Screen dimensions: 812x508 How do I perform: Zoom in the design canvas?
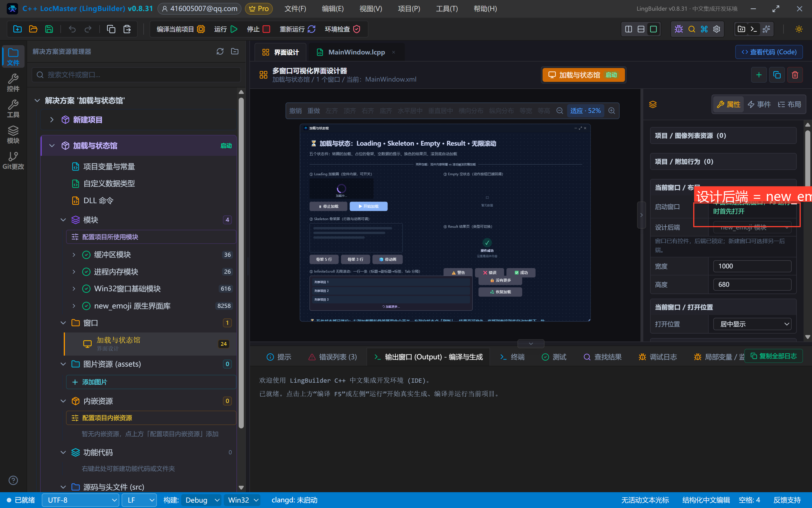coord(612,111)
